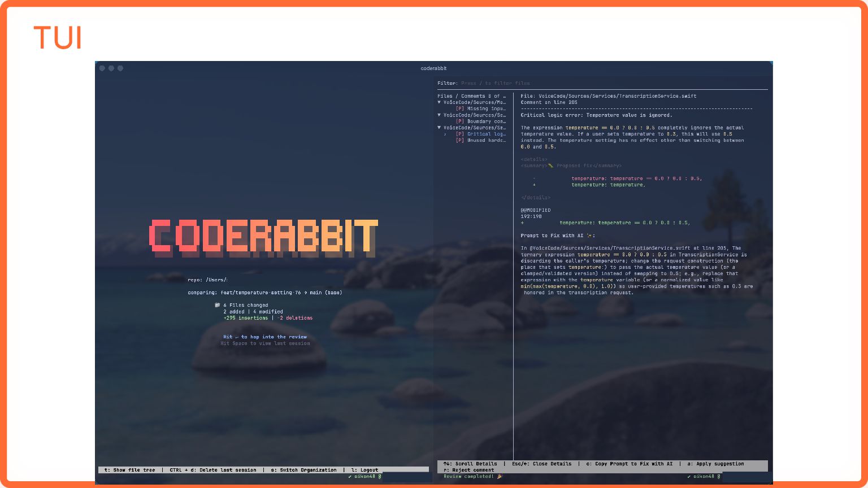Click 'c: Copy Prompt to Fix with AI'

[630, 464]
